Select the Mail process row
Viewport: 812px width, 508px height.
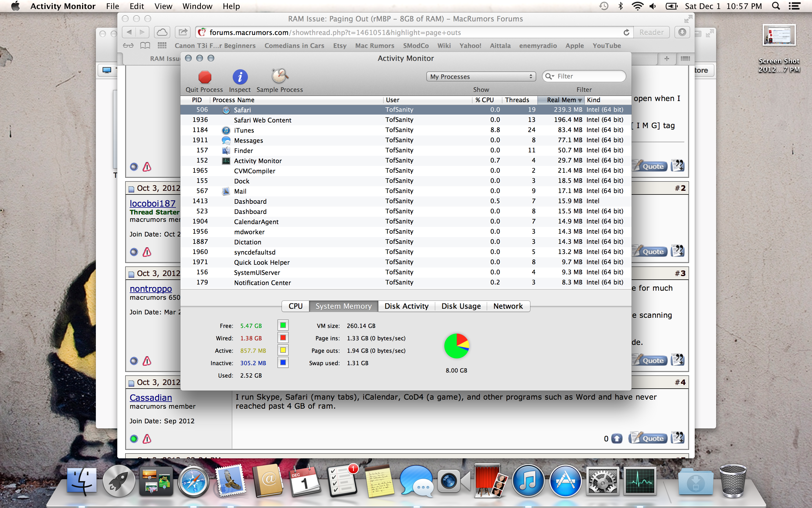pos(406,191)
